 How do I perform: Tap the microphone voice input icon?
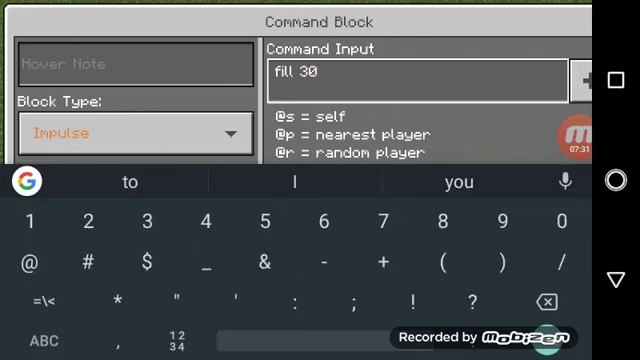[x=565, y=181]
